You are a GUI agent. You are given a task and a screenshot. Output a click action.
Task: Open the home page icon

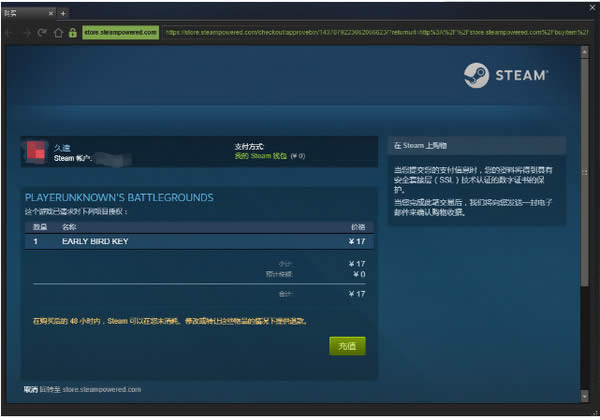58,33
